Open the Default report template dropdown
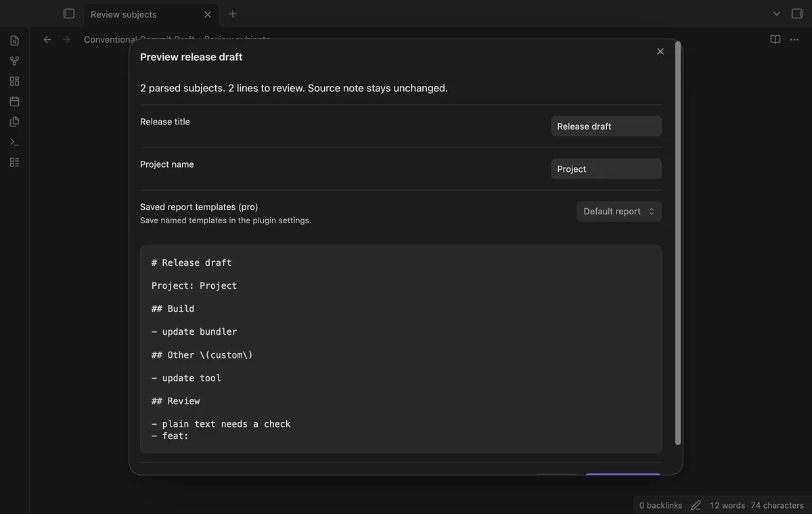812x514 pixels. (619, 211)
